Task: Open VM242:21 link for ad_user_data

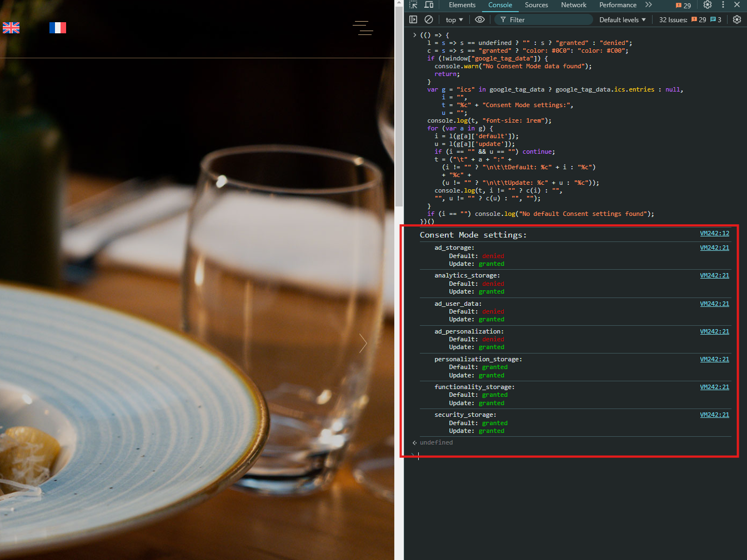Action: [714, 304]
